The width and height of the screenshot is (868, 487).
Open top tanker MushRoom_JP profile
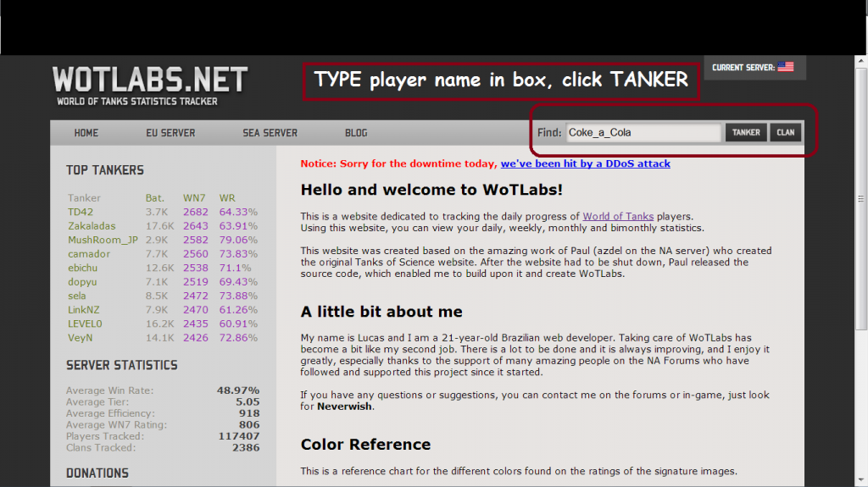(103, 240)
